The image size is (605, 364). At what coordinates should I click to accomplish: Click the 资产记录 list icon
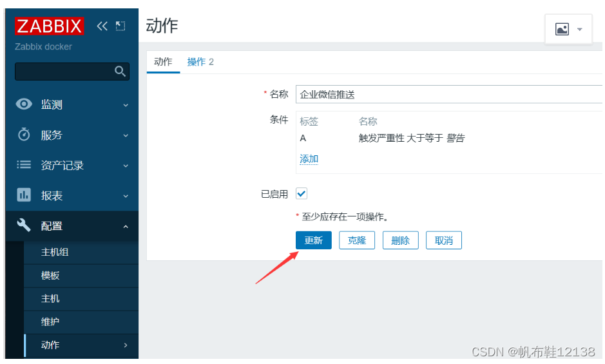(x=24, y=165)
